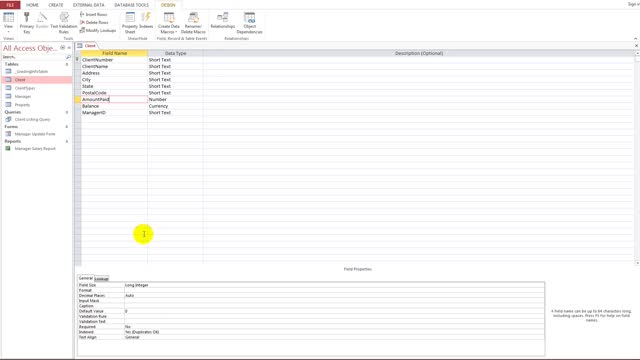Collapse the navigation pane with the shutter button
This screenshot has width=640, height=360.
tap(69, 48)
